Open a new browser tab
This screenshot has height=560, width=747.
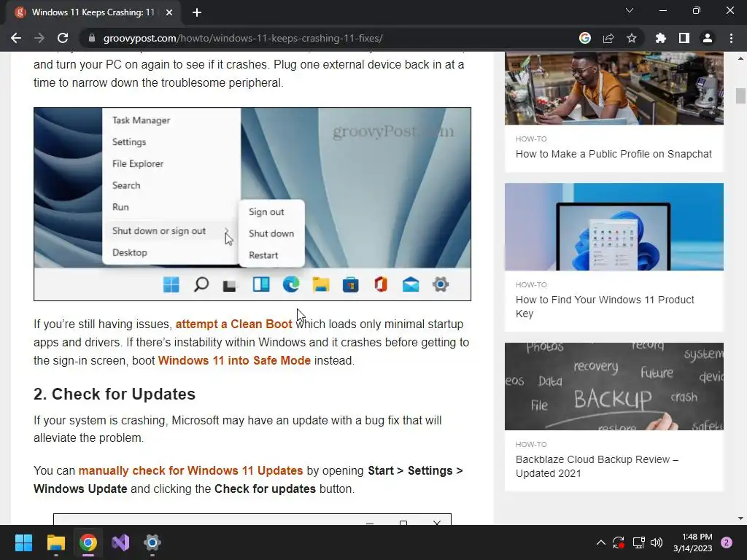[x=197, y=12]
